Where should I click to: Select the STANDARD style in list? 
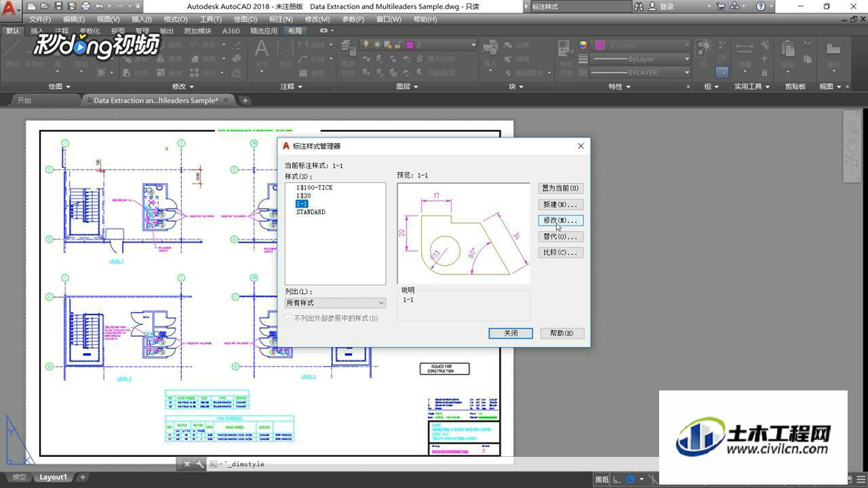[x=311, y=212]
